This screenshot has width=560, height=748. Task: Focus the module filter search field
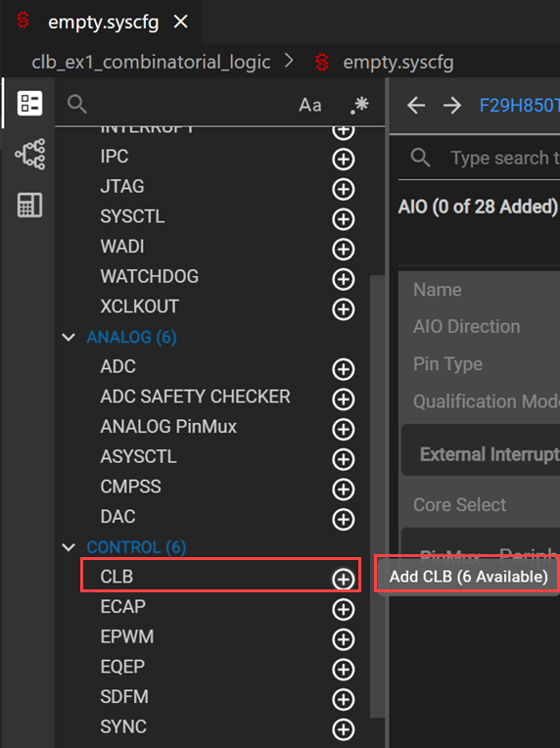coord(191,104)
